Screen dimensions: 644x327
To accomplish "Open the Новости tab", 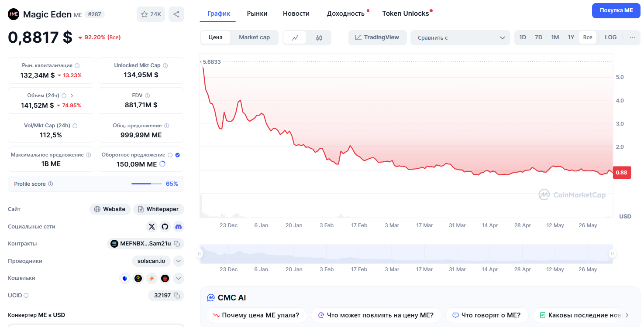I will click(296, 14).
